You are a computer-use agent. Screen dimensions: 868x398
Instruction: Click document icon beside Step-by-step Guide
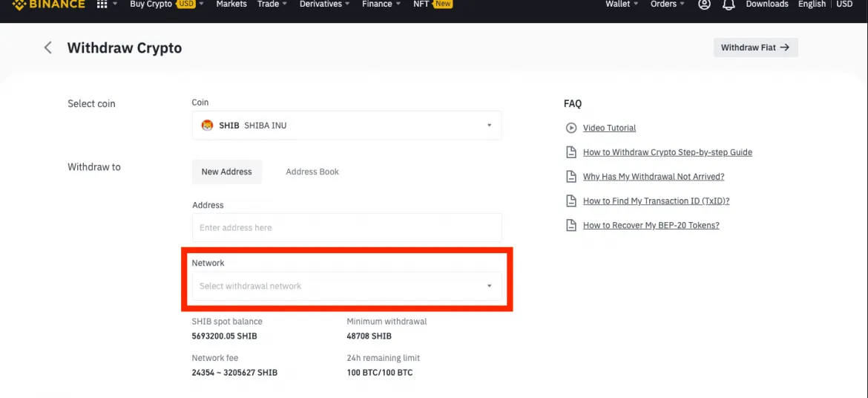click(571, 152)
